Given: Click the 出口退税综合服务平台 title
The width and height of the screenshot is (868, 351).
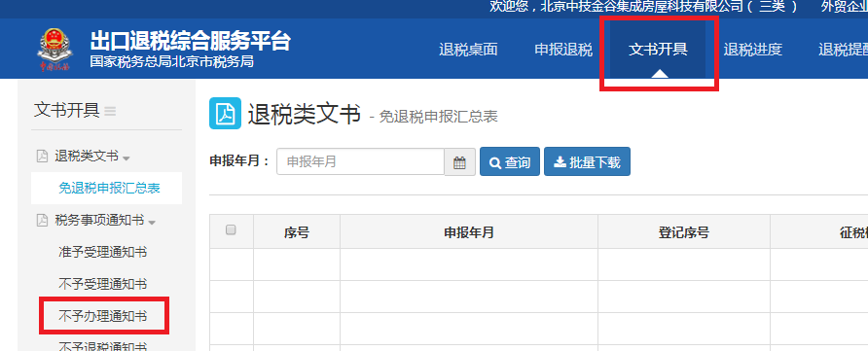Looking at the screenshot, I should pyautogui.click(x=191, y=42).
